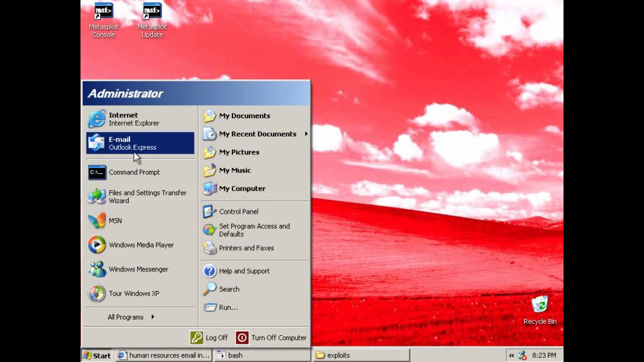Start Command Prompt from the Start menu
Screen dimensions: 644x362
pos(140,172)
